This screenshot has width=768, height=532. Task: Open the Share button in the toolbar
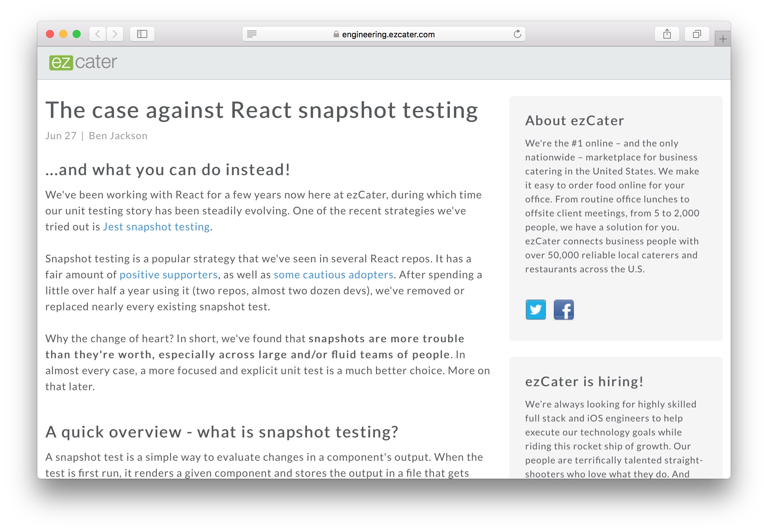[667, 34]
